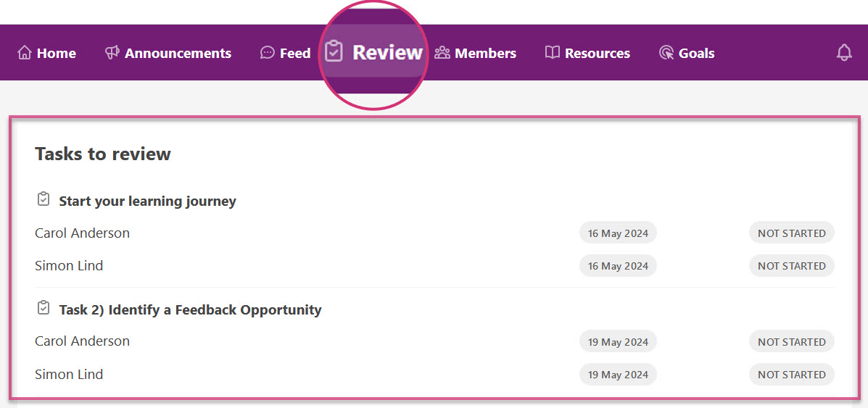Open Simon Lind's Start your learning journey review

tap(69, 265)
